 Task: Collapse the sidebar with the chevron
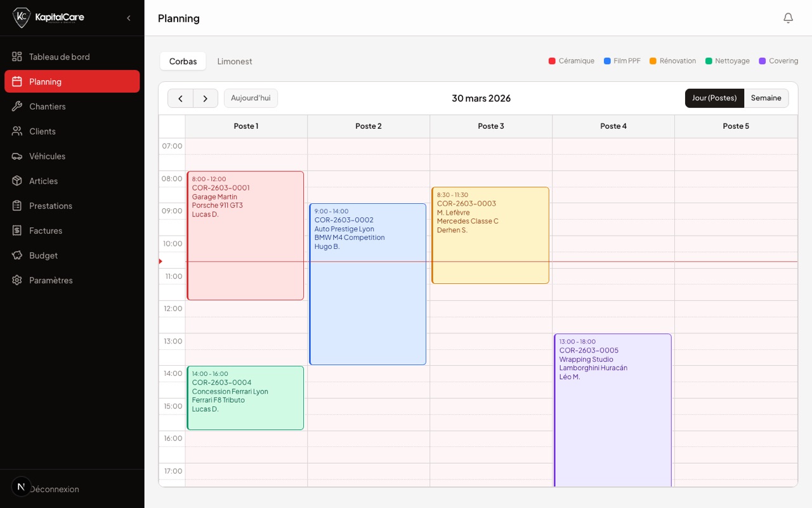click(129, 18)
